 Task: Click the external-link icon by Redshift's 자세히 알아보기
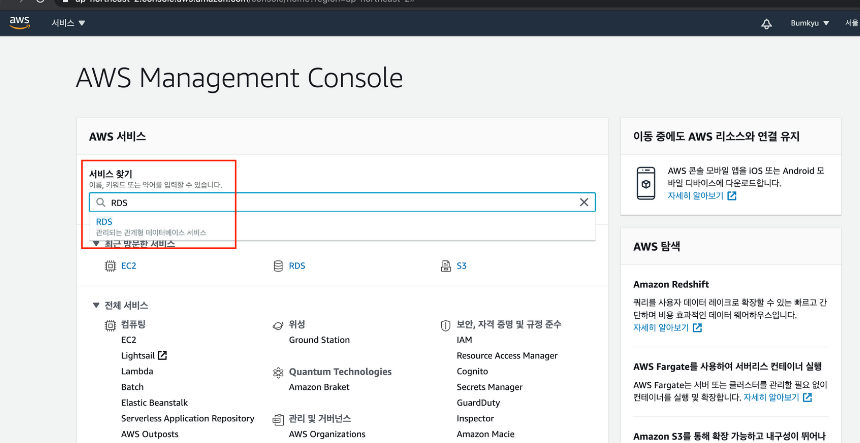pos(697,327)
